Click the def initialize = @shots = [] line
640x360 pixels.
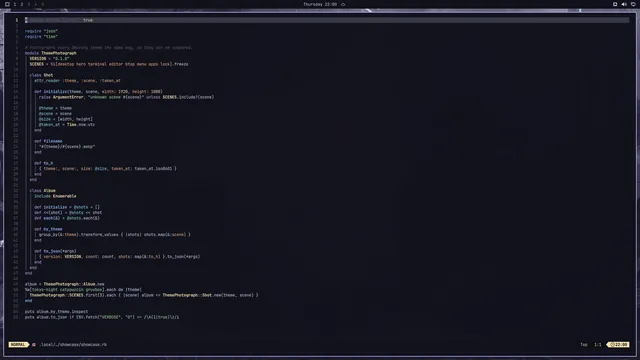[67, 207]
